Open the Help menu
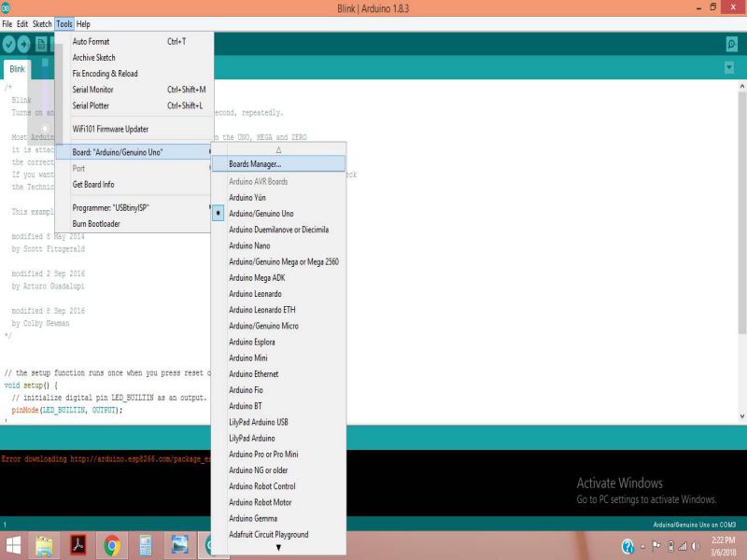Screen dimensions: 747x560 (83, 24)
